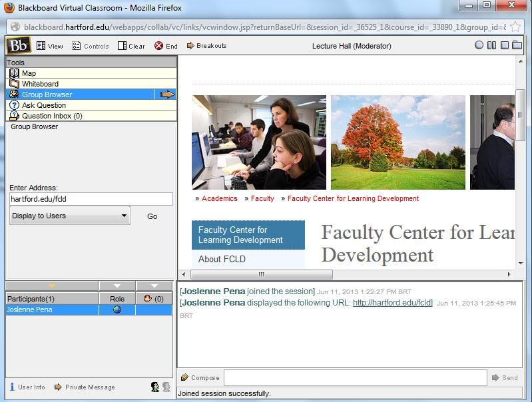End the session with End button

(166, 46)
